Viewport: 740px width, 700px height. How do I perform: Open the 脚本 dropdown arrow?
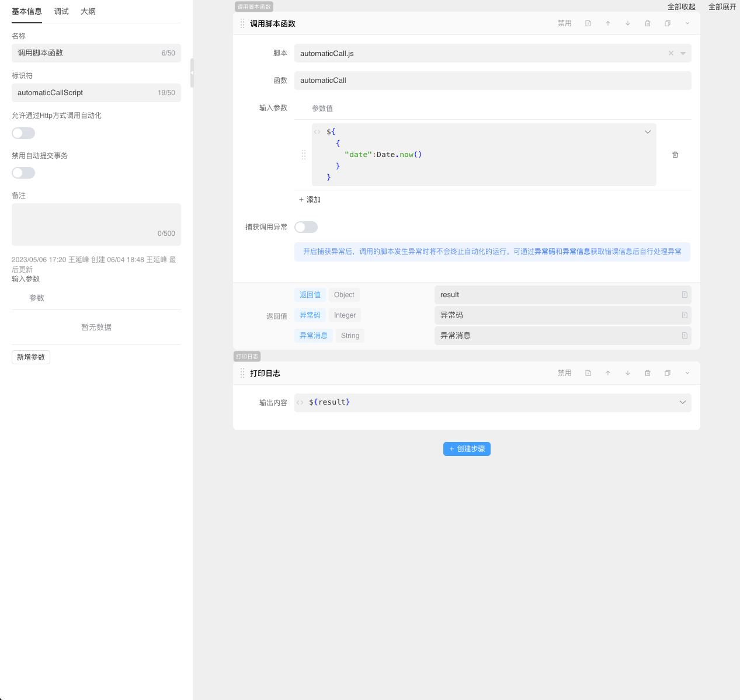tap(683, 53)
